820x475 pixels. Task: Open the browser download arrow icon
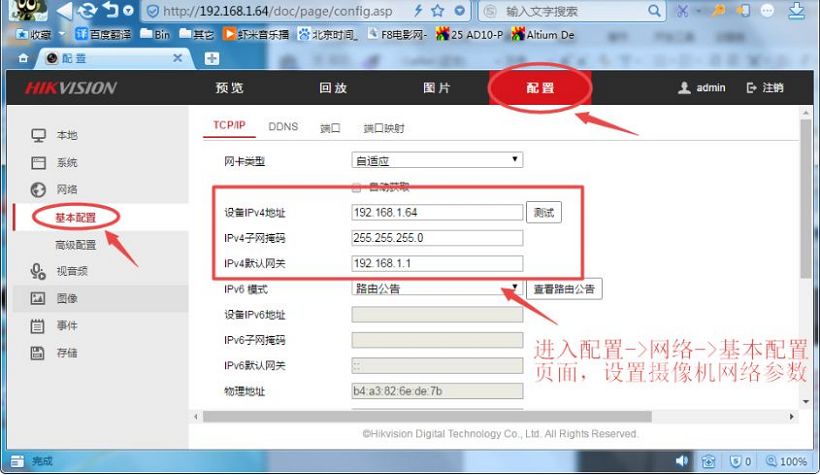[x=796, y=10]
